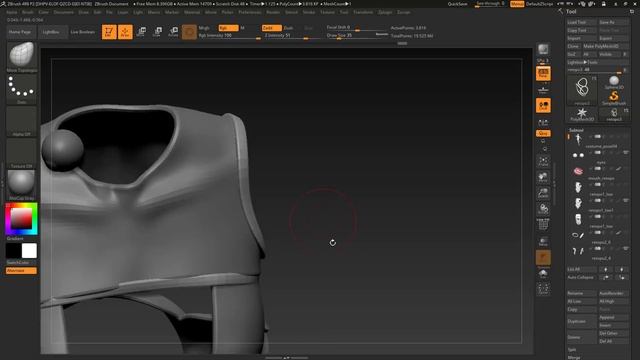
Task: Select the Move transform icon
Action: (141, 32)
